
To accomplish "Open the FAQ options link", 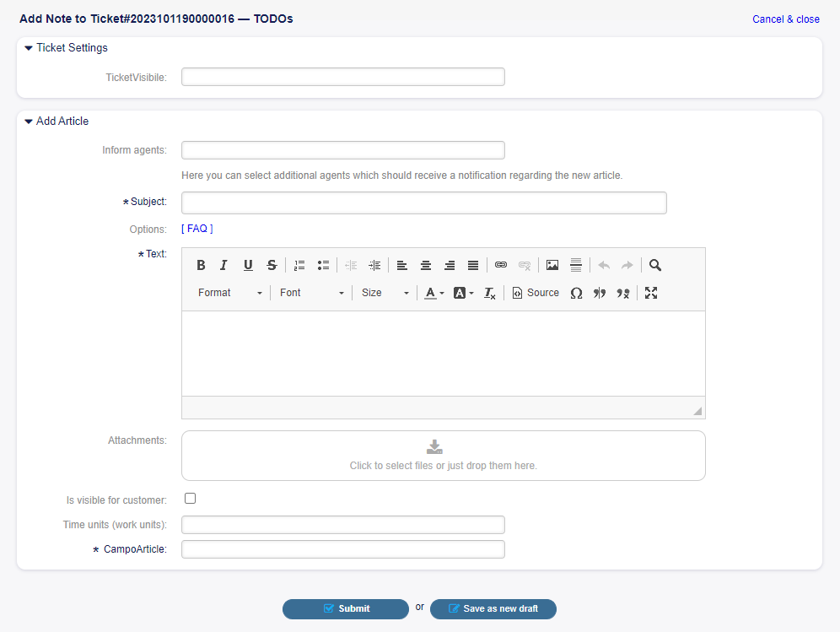I will pyautogui.click(x=197, y=228).
